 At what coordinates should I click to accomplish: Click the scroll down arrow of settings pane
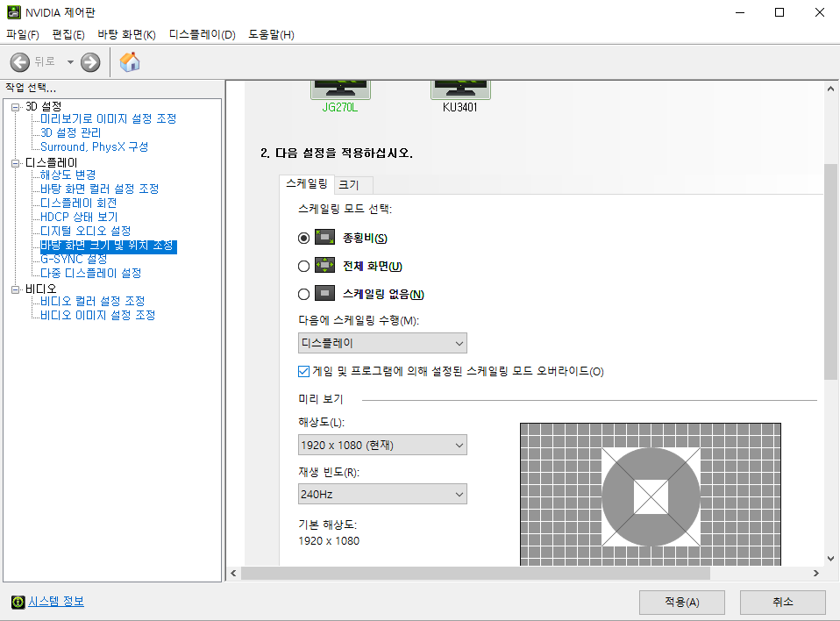pos(830,559)
